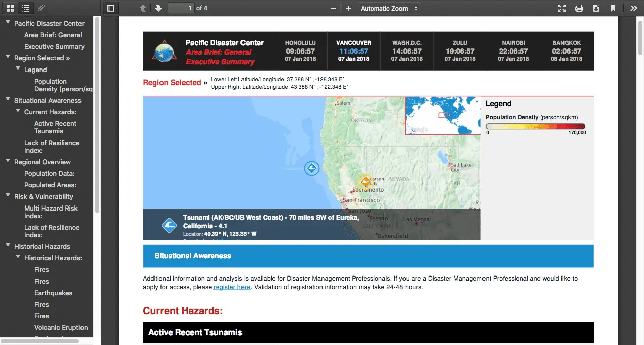Click the page number input field

click(181, 8)
